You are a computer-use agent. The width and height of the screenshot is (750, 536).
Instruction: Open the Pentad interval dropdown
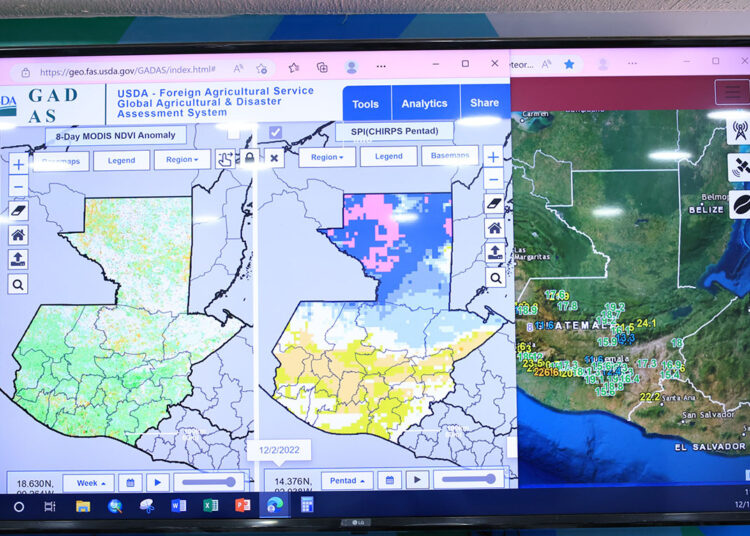coord(346,481)
